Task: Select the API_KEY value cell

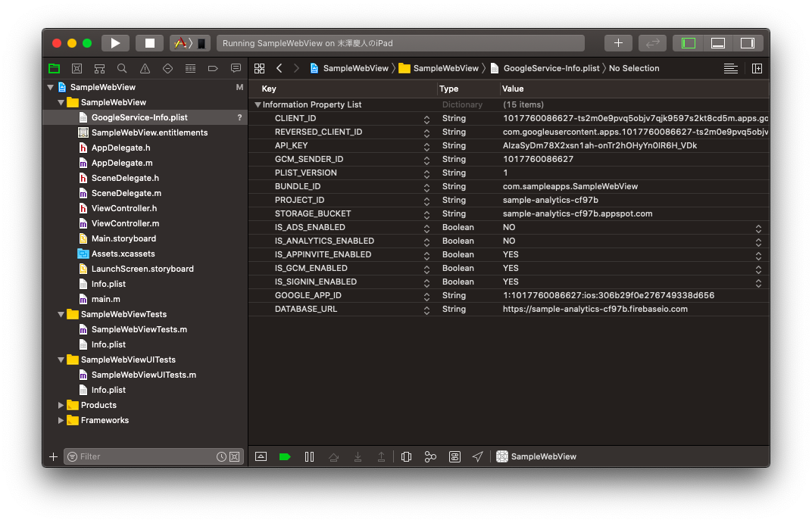Action: [635, 146]
